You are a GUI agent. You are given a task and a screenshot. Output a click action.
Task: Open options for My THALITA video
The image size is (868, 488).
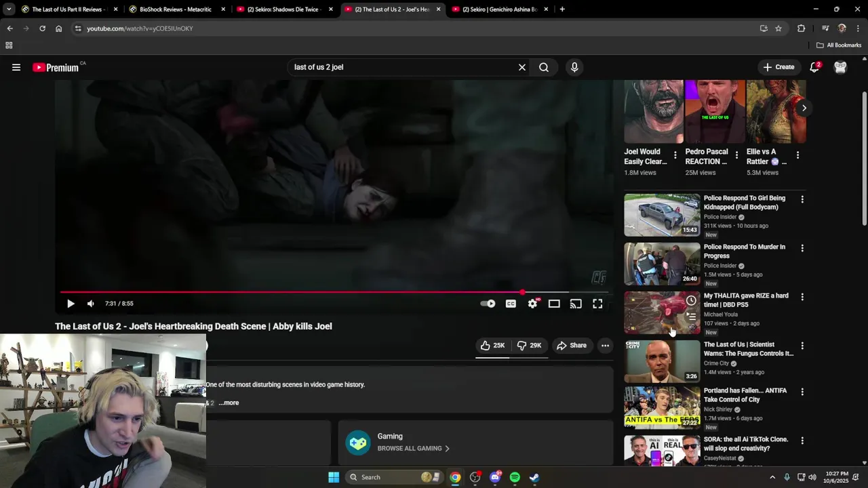[802, 297]
